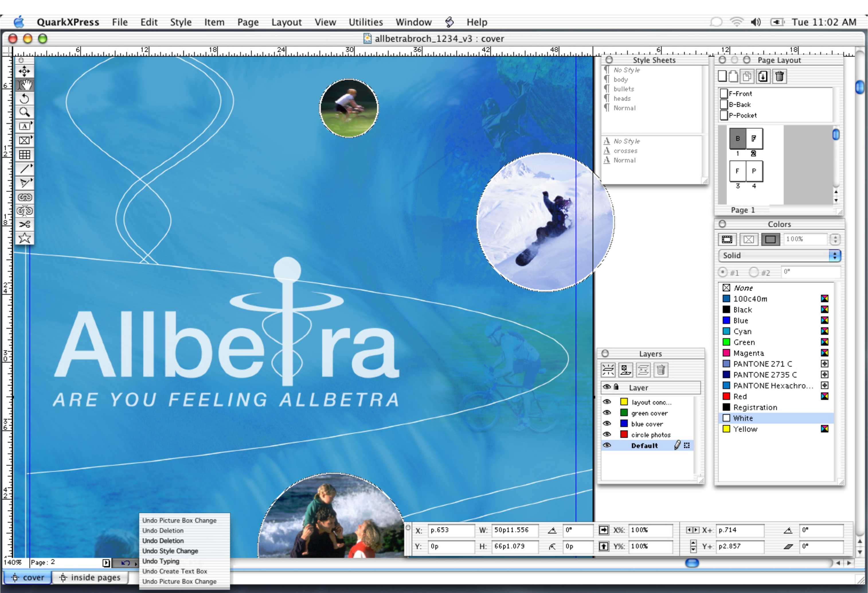
Task: Click the volume icon in menu bar
Action: coord(755,22)
